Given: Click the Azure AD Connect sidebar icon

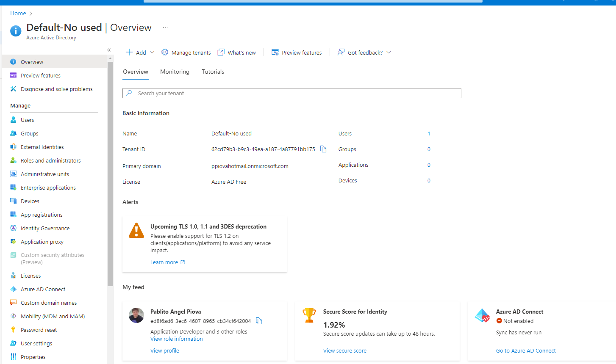Looking at the screenshot, I should pos(13,289).
